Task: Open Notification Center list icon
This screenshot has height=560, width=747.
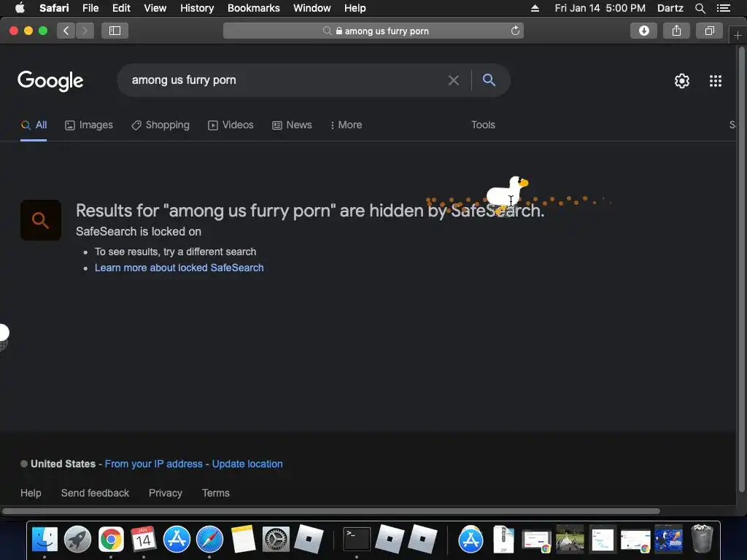Action: pyautogui.click(x=724, y=8)
